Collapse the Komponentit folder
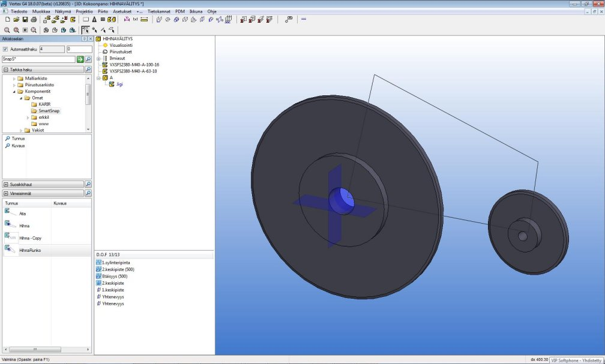 tap(13, 91)
